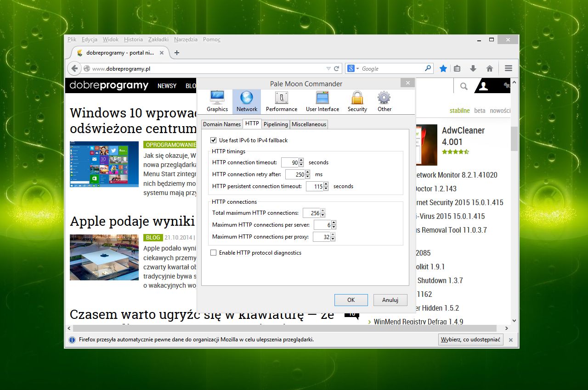Increase HTTP persistent connection timeout
This screenshot has height=390, width=588.
[326, 184]
